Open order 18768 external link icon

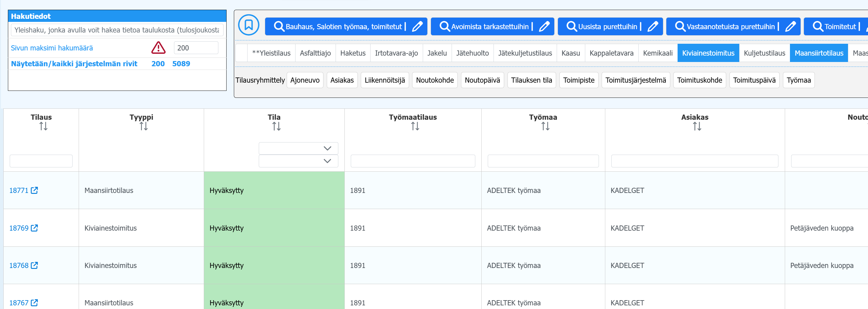pyautogui.click(x=34, y=266)
